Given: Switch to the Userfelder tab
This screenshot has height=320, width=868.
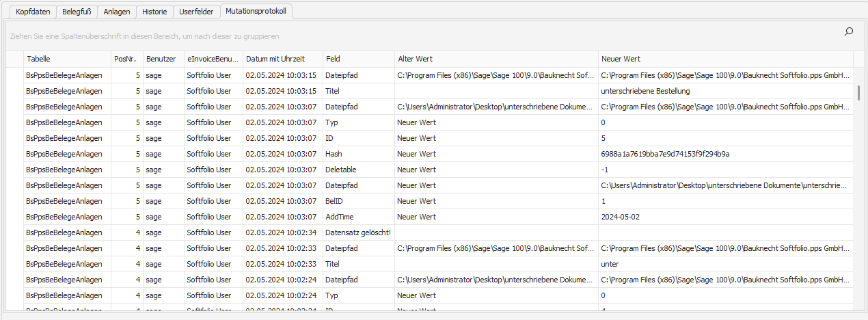Looking at the screenshot, I should click(196, 12).
